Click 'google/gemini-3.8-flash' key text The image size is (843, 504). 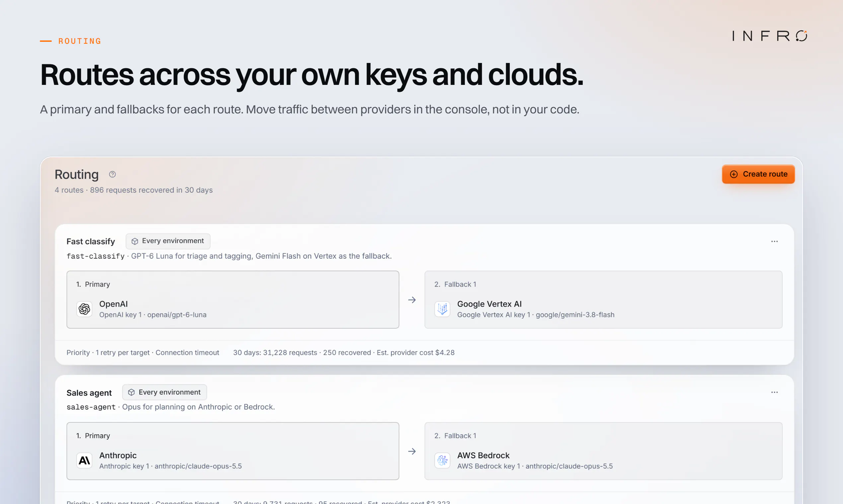[x=575, y=315]
